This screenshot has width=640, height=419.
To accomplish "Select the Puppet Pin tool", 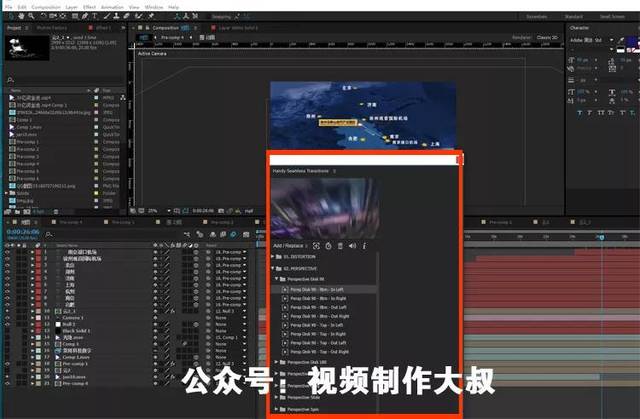I will (151, 16).
